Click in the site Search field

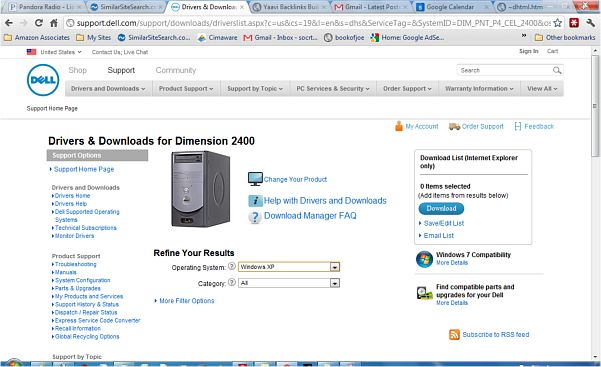coord(504,70)
